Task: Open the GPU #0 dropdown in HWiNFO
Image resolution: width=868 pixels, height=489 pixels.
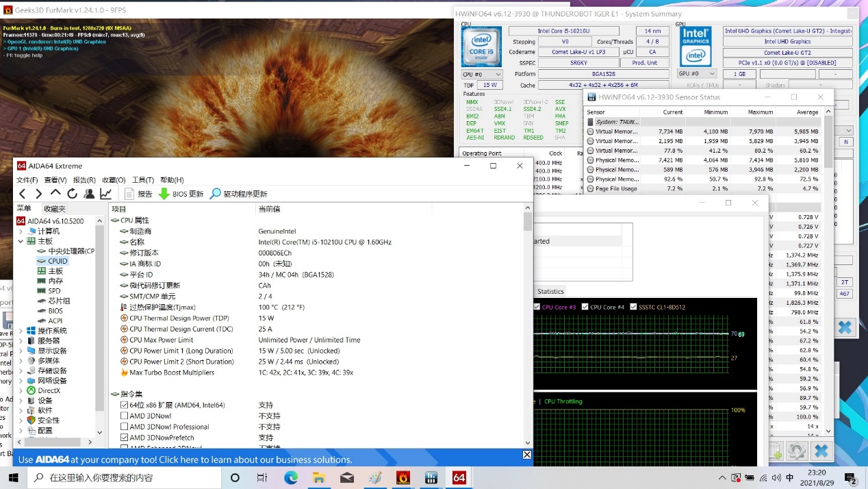Action: coord(698,74)
